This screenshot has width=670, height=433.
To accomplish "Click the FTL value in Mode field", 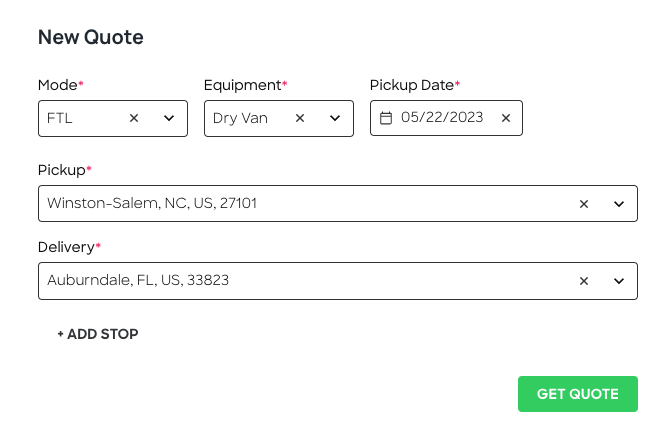I will click(x=59, y=118).
